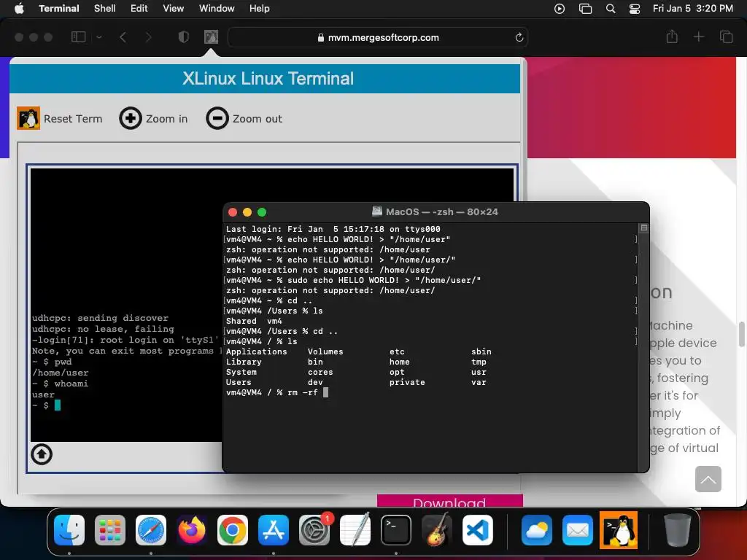Open Google Chrome from the Dock
The width and height of the screenshot is (747, 560).
(233, 530)
